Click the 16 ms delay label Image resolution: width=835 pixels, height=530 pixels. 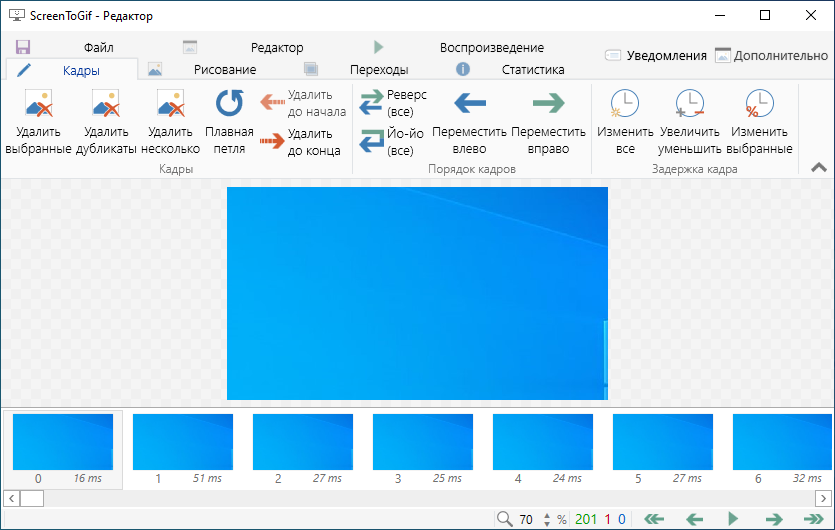click(87, 478)
